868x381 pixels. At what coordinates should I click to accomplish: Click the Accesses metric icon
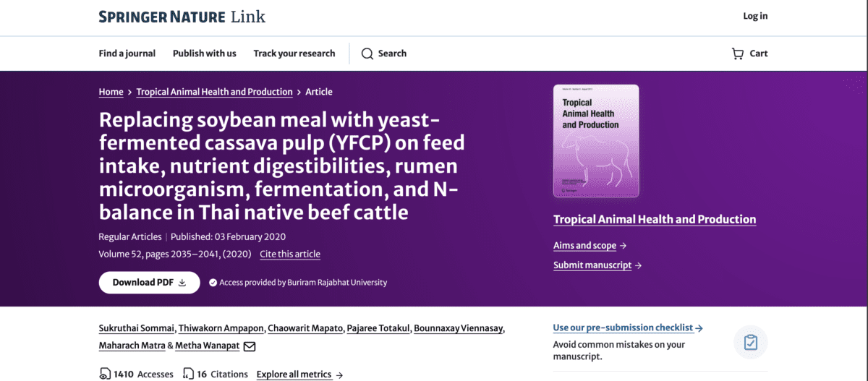click(x=105, y=374)
